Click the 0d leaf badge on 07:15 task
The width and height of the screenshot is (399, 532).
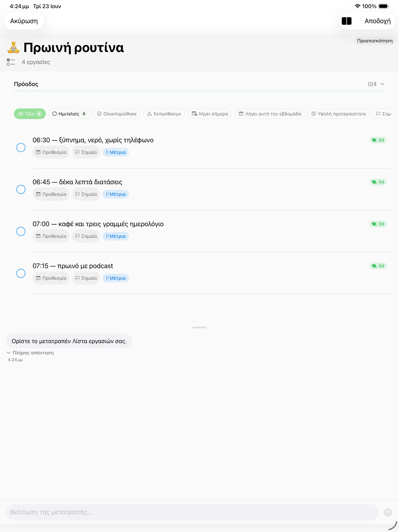point(378,266)
